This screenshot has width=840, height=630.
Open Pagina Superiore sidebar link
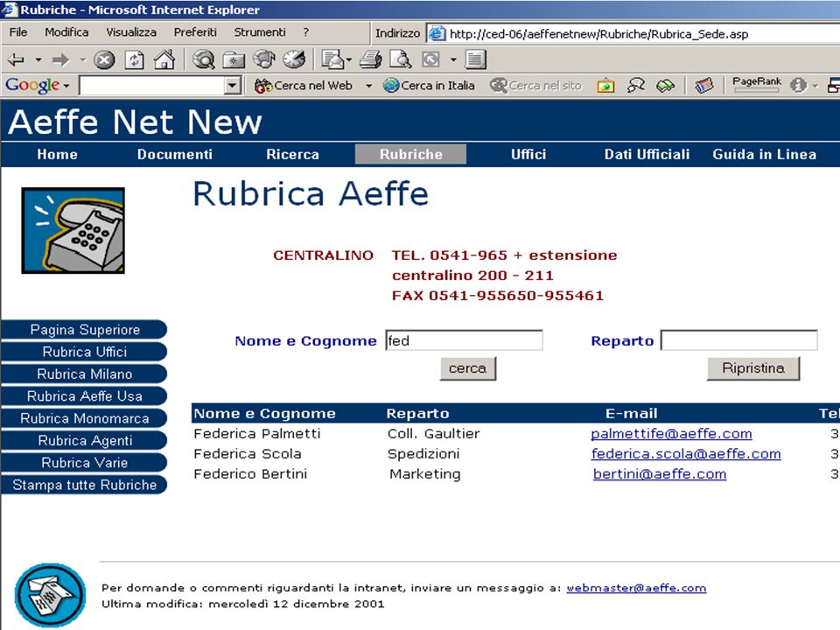pos(84,330)
